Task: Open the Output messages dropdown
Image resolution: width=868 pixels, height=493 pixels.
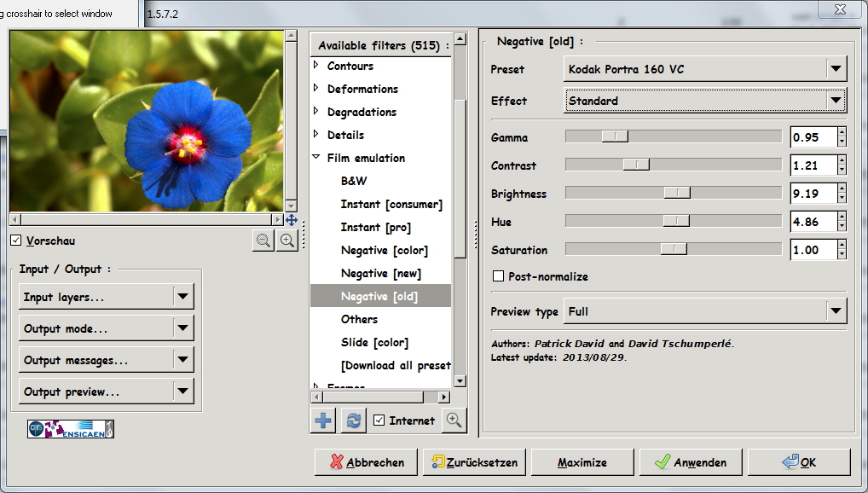Action: pos(107,360)
